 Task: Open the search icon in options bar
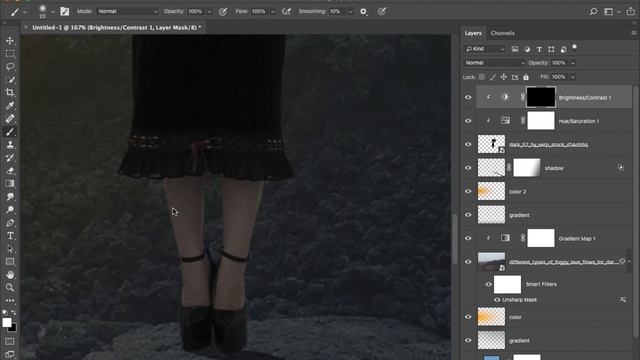(593, 11)
